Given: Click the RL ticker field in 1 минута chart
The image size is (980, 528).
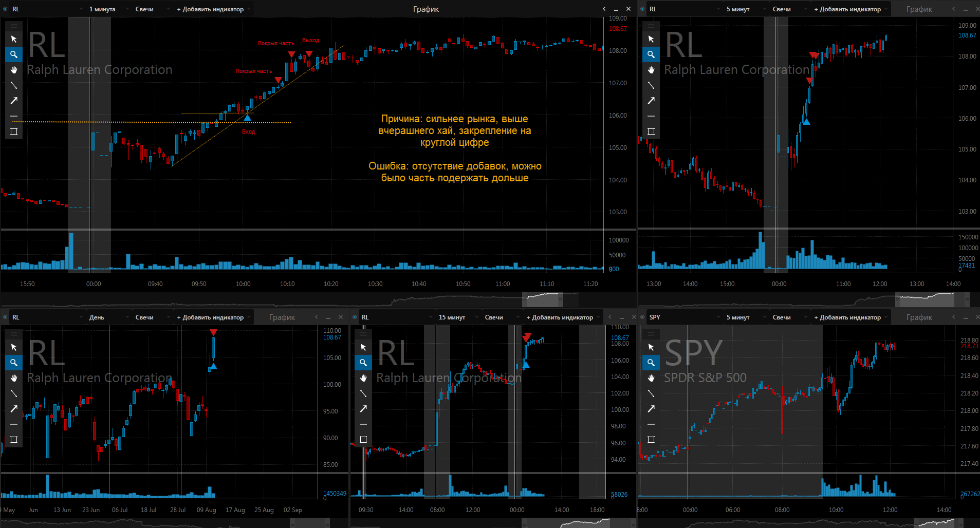Looking at the screenshot, I should [46, 9].
